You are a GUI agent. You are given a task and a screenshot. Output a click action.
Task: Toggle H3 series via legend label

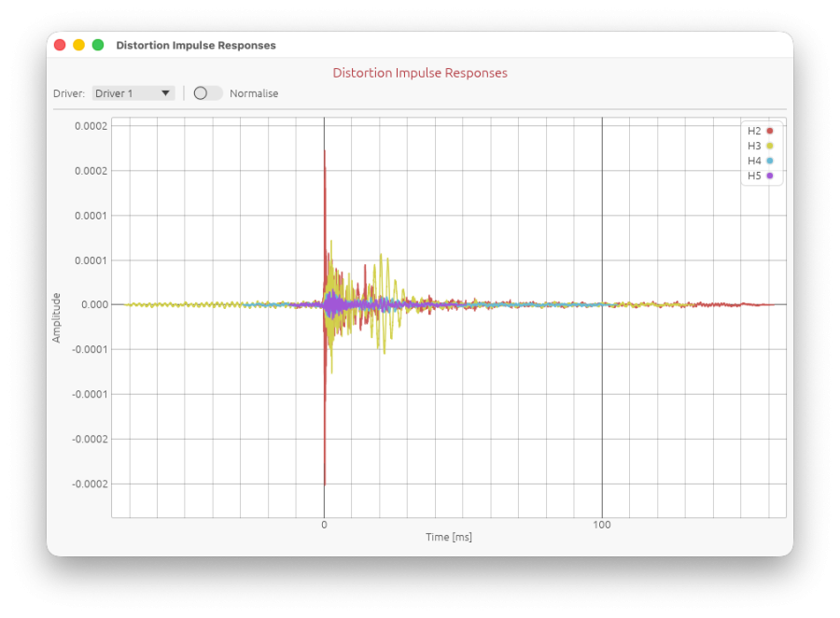click(754, 146)
